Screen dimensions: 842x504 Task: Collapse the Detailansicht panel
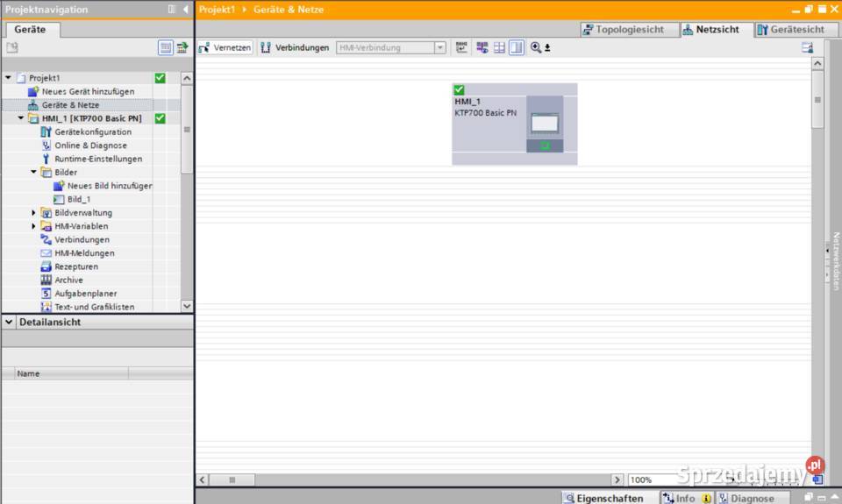tap(10, 323)
